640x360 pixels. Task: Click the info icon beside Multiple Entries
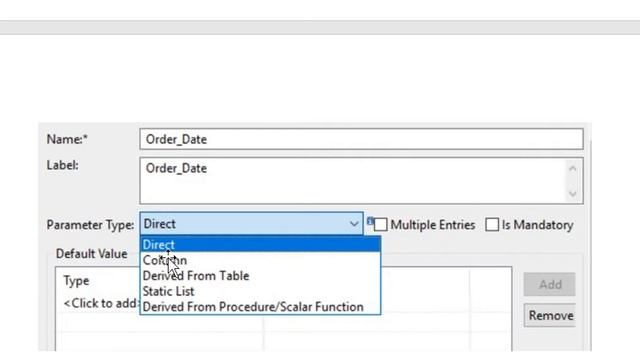[370, 221]
